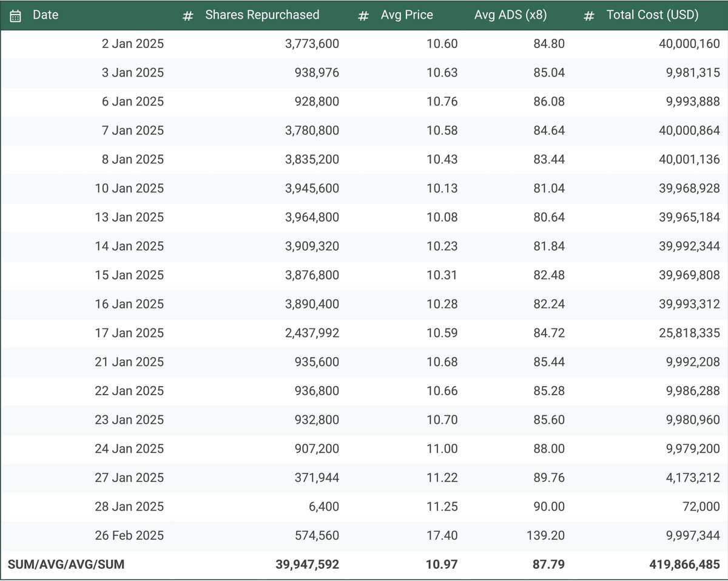728x581 pixels.
Task: Click average price 17.40
Action: pyautogui.click(x=442, y=535)
